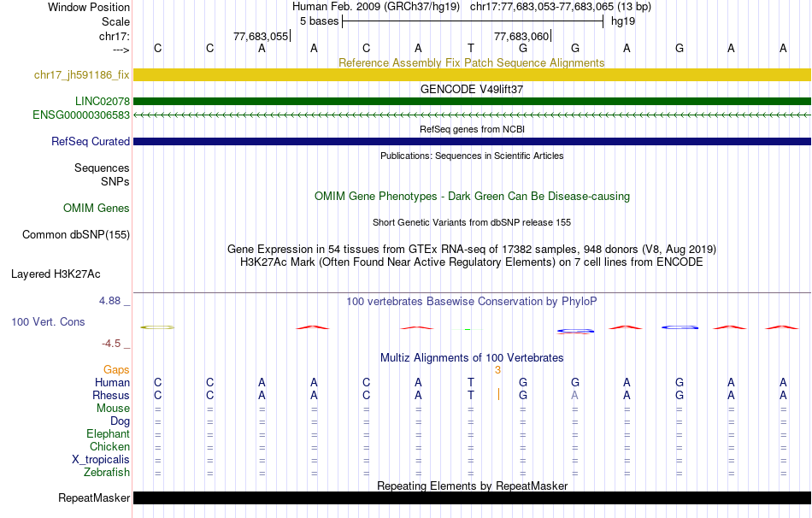
Task: Click the orange 'Gaps' row label
Action: (116, 370)
